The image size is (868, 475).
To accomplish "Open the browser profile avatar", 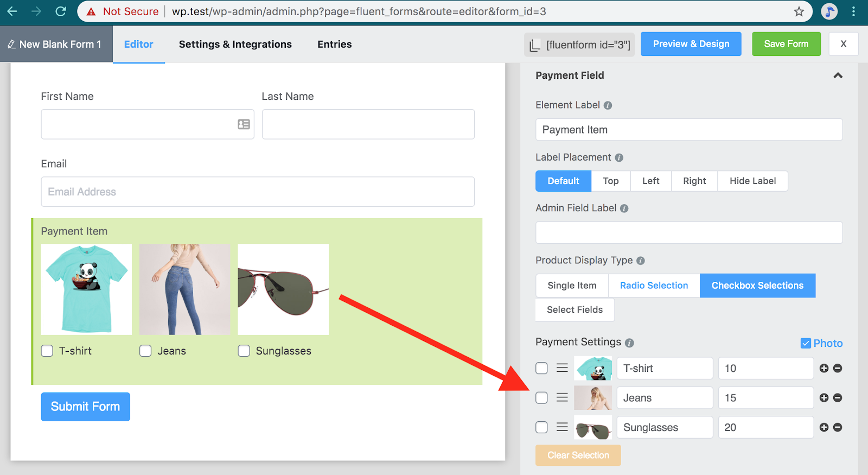I will click(x=829, y=11).
